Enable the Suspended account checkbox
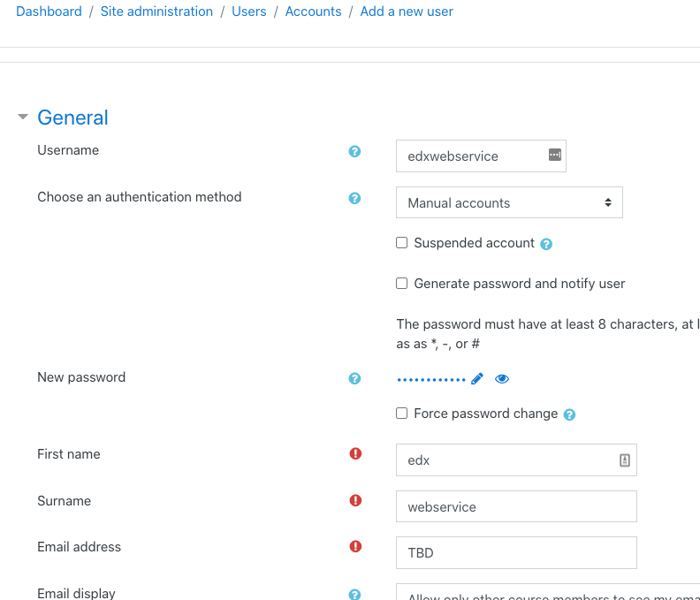The height and width of the screenshot is (600, 700). point(402,242)
